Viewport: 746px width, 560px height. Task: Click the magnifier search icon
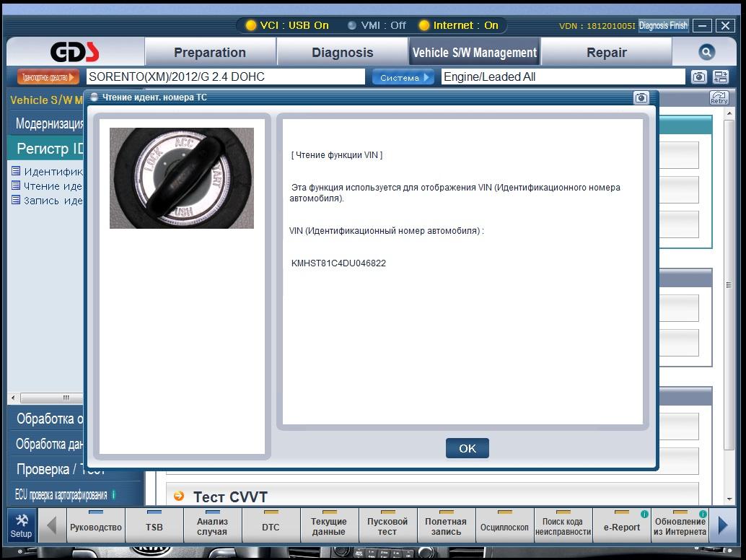pos(706,52)
